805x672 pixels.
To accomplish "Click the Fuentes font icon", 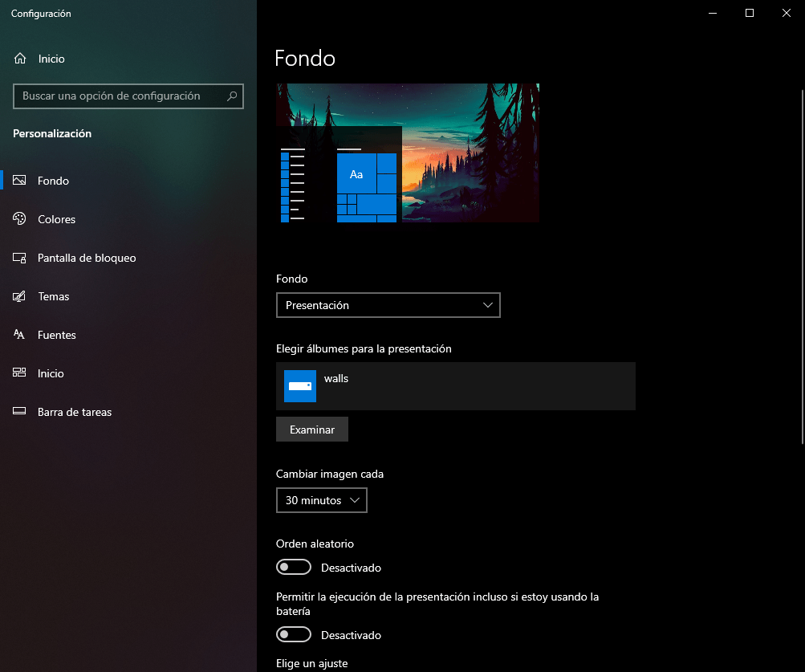I will 20,335.
